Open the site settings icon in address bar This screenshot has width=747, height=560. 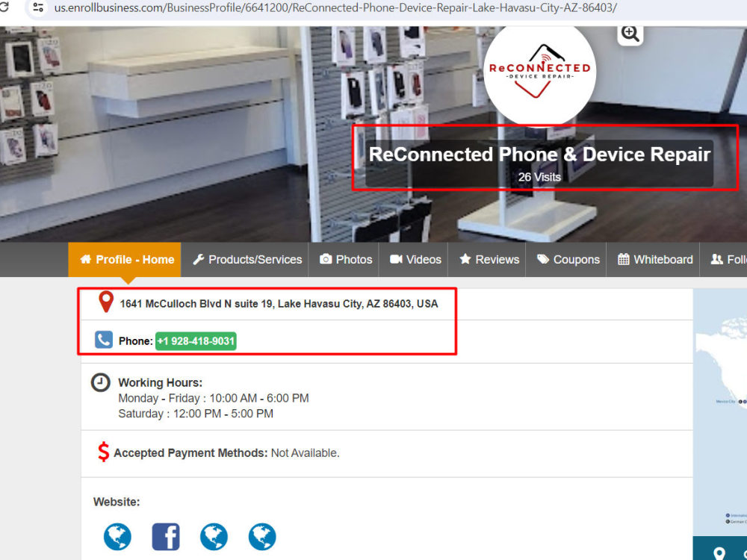(x=38, y=7)
